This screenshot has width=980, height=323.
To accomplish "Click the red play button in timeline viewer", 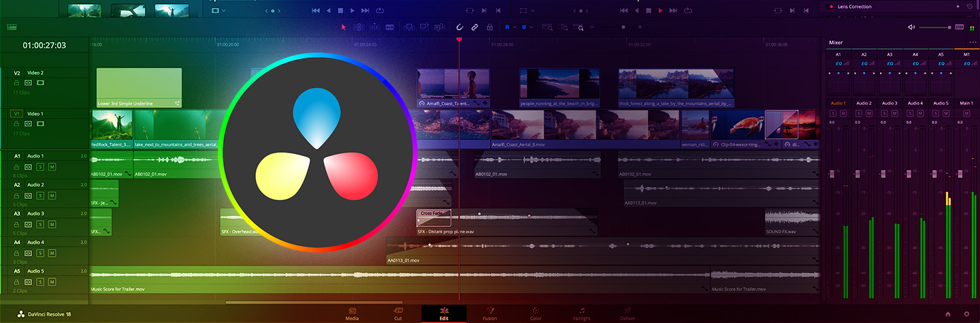I will pyautogui.click(x=659, y=10).
